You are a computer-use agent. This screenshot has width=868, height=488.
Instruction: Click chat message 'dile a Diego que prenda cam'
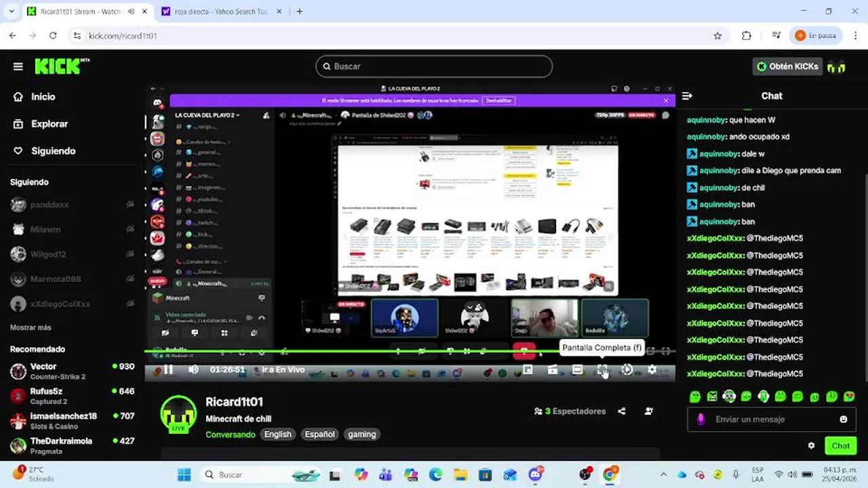791,171
